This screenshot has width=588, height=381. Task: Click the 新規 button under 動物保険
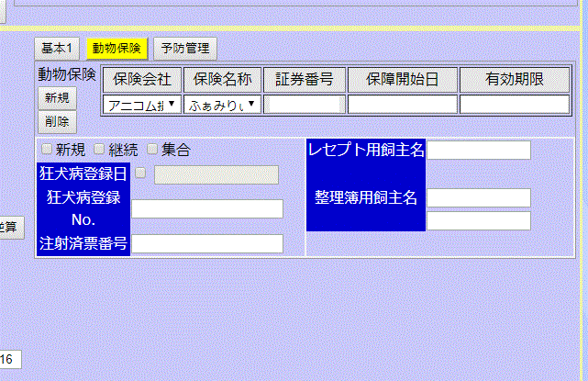58,98
